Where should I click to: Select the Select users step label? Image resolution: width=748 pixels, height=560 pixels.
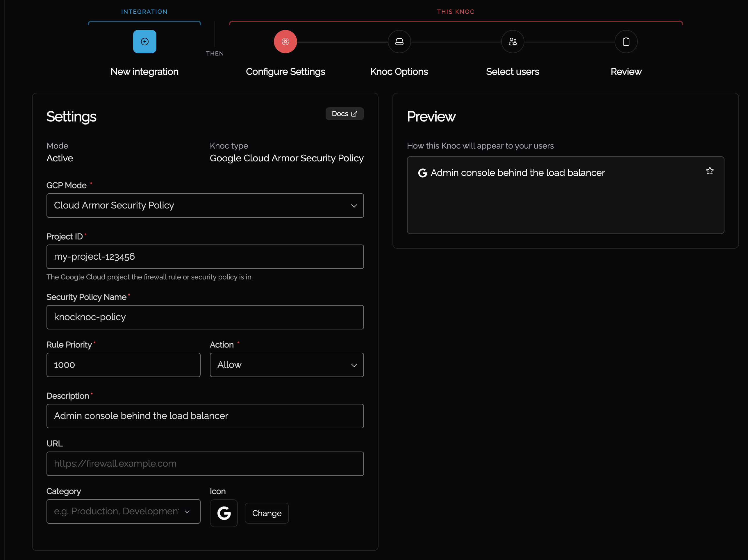coord(512,72)
